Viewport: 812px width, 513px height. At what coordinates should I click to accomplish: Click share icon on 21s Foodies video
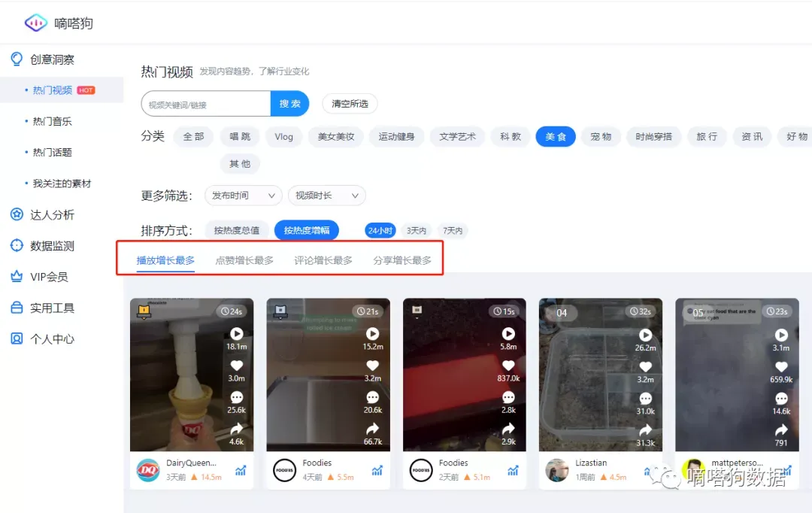[x=372, y=429]
